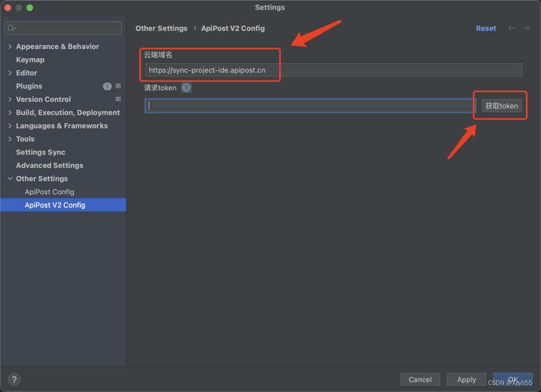The image size is (541, 392).
Task: Expand the Appearance & Behavior section
Action: pyautogui.click(x=9, y=46)
